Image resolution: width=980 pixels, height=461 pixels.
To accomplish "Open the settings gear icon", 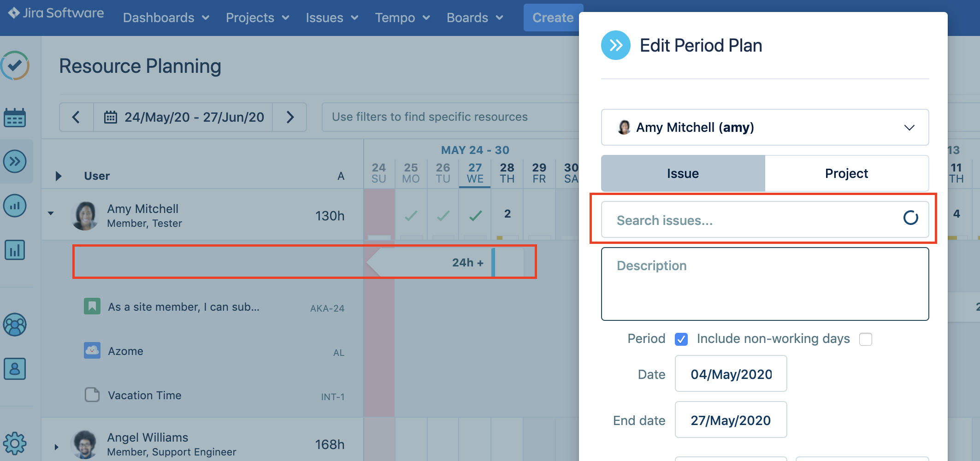I will point(15,443).
